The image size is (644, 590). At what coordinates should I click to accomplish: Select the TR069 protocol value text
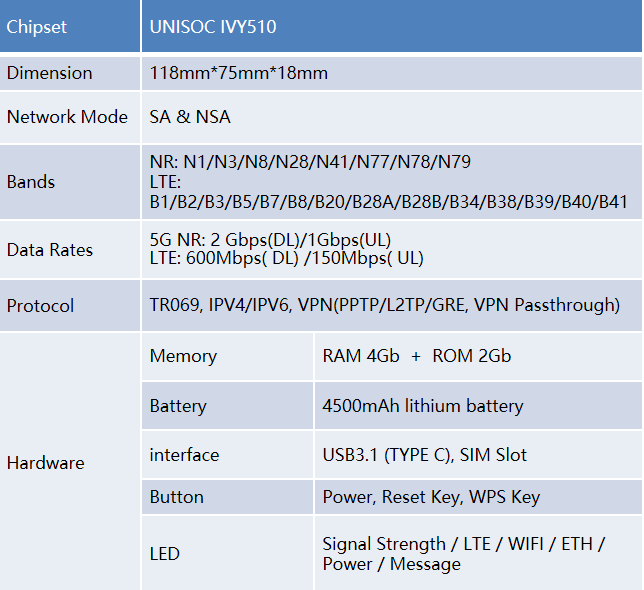coord(384,305)
